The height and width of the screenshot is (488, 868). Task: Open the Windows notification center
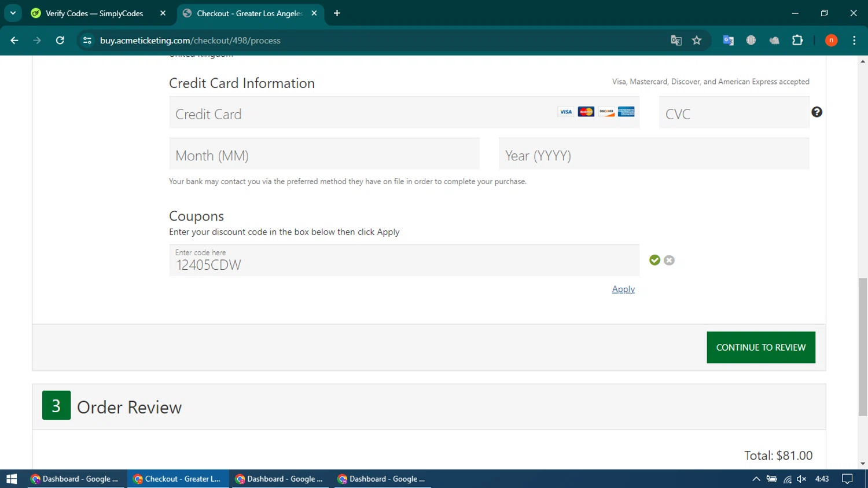click(x=847, y=479)
